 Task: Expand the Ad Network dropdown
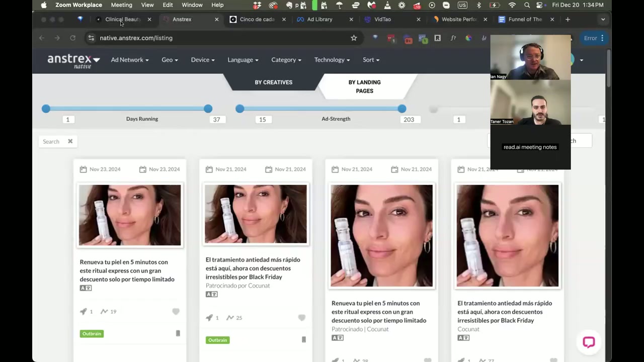[130, 60]
